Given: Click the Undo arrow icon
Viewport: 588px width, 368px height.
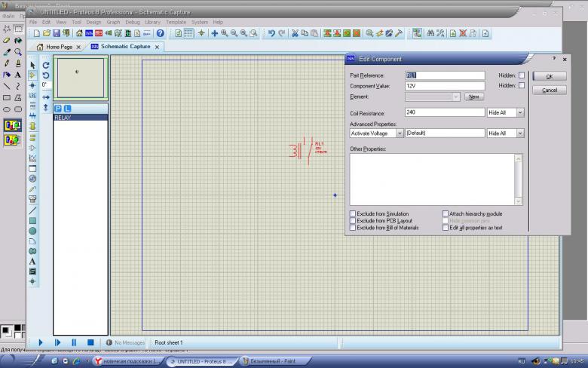Looking at the screenshot, I should pos(271,33).
